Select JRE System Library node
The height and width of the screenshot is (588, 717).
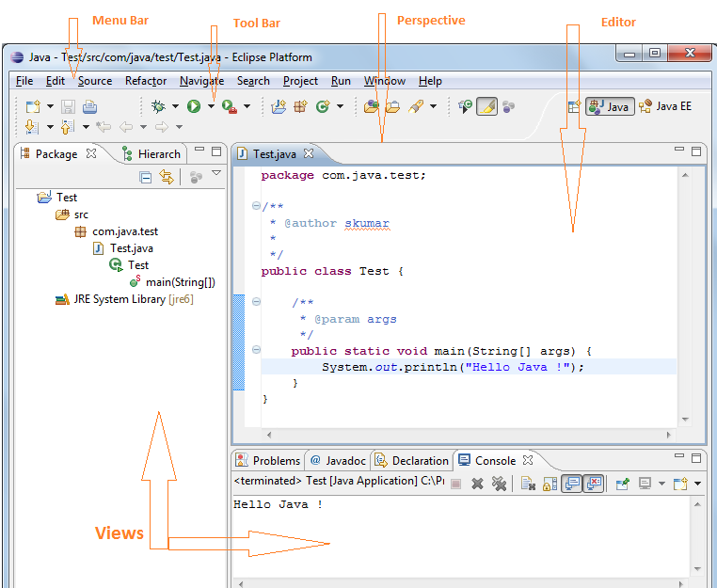[x=124, y=299]
